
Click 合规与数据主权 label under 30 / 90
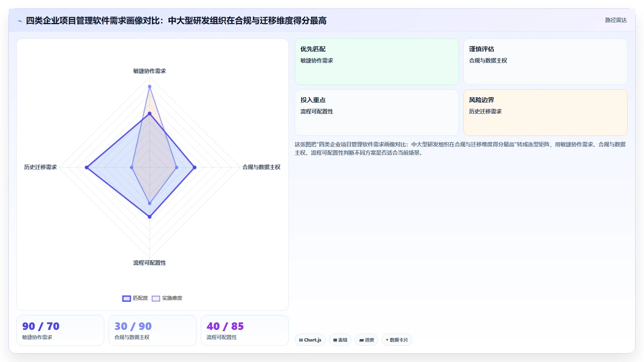(132, 337)
